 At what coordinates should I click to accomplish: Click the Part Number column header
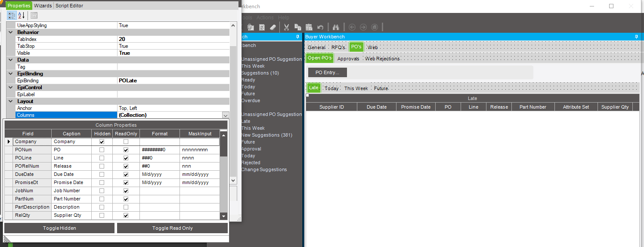point(533,107)
